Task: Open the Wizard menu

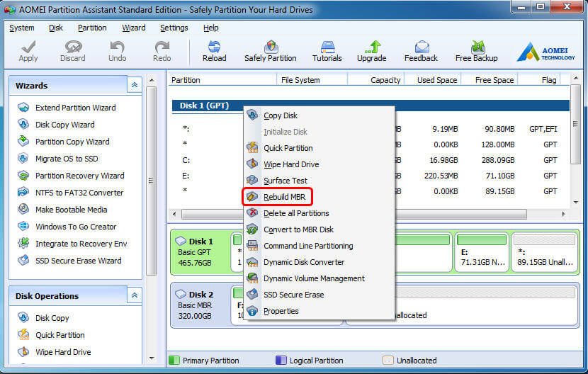Action: [134, 28]
